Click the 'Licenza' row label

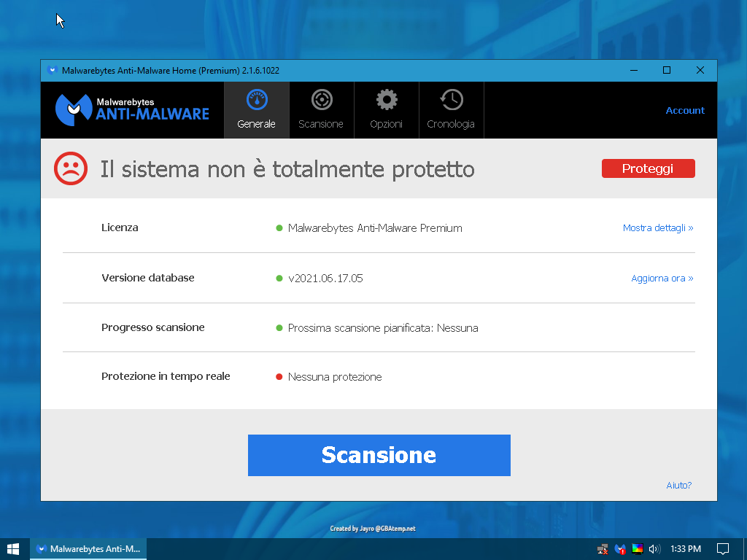[x=120, y=227]
